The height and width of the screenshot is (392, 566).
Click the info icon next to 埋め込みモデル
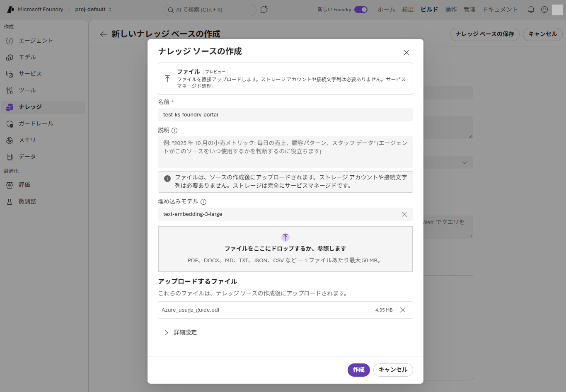point(203,202)
